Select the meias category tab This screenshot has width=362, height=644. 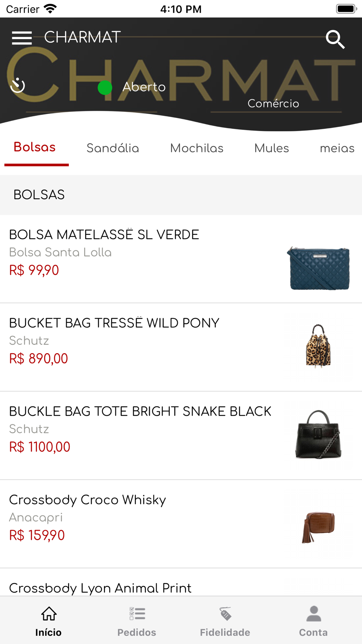coord(337,148)
